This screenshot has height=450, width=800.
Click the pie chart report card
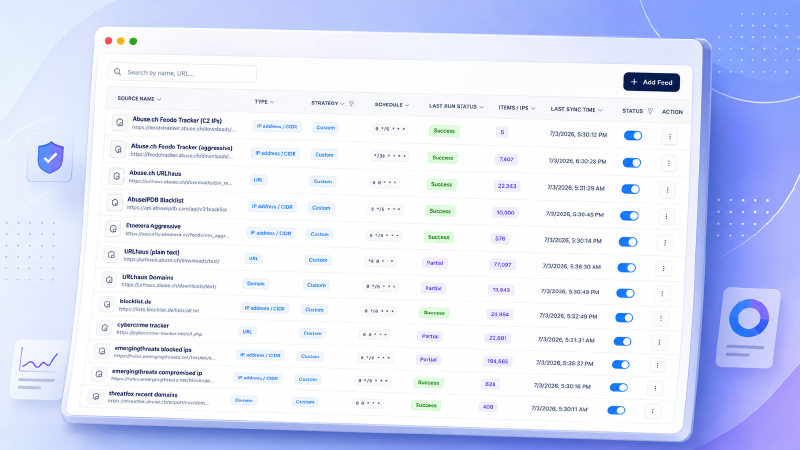tap(748, 328)
